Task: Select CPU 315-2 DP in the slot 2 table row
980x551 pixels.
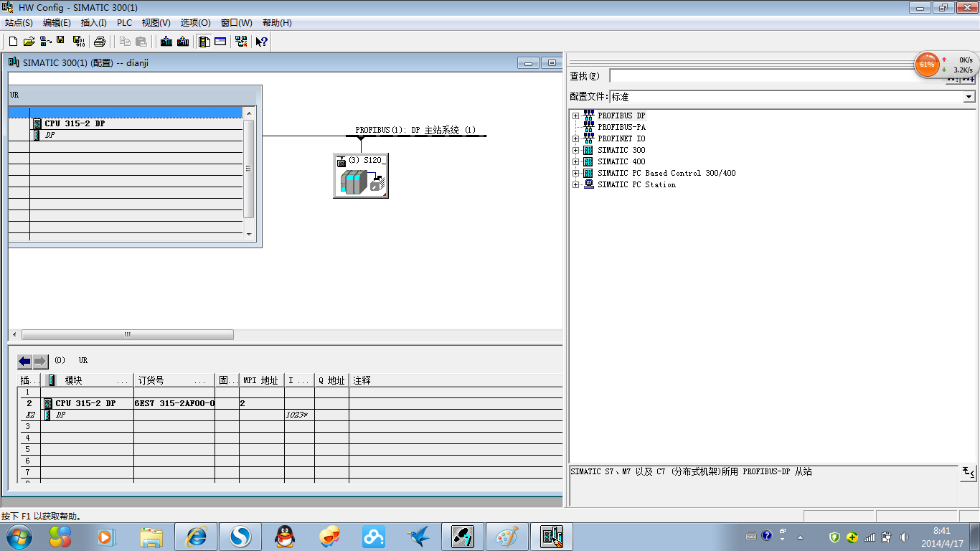Action: pos(85,403)
